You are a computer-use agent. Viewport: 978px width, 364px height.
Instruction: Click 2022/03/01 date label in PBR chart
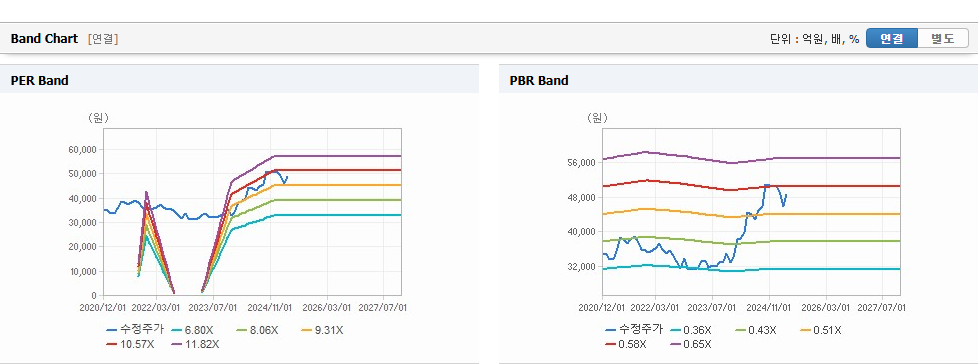[x=656, y=308]
